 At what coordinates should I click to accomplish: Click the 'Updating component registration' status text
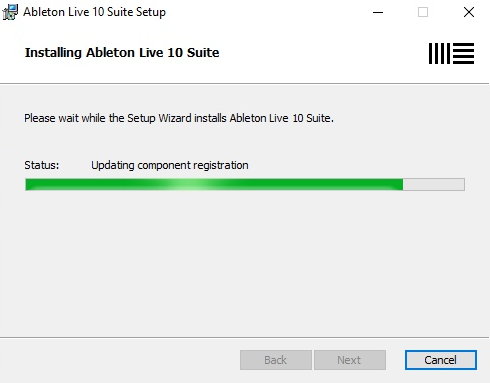point(170,165)
